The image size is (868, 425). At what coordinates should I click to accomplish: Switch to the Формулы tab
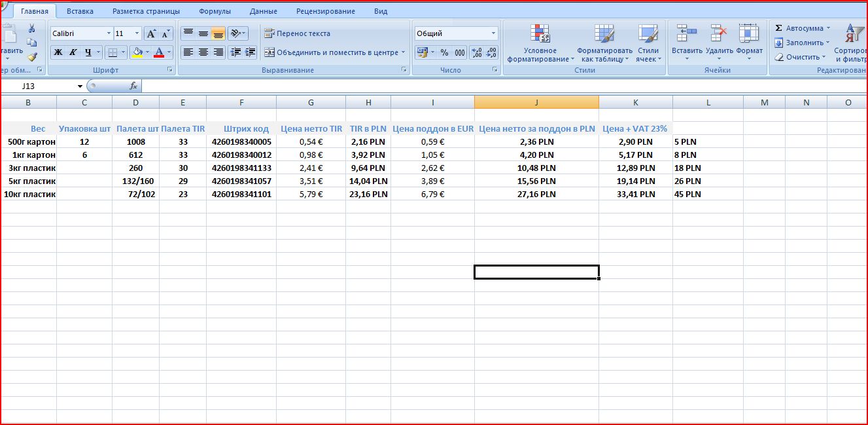pyautogui.click(x=215, y=11)
